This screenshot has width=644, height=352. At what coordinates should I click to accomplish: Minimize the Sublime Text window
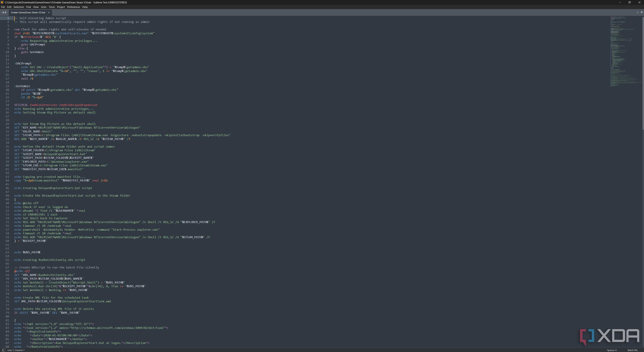[x=619, y=2]
